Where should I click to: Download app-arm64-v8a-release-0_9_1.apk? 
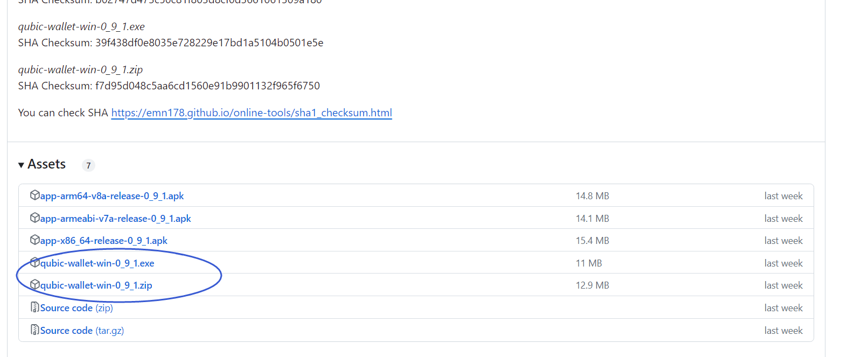click(112, 196)
